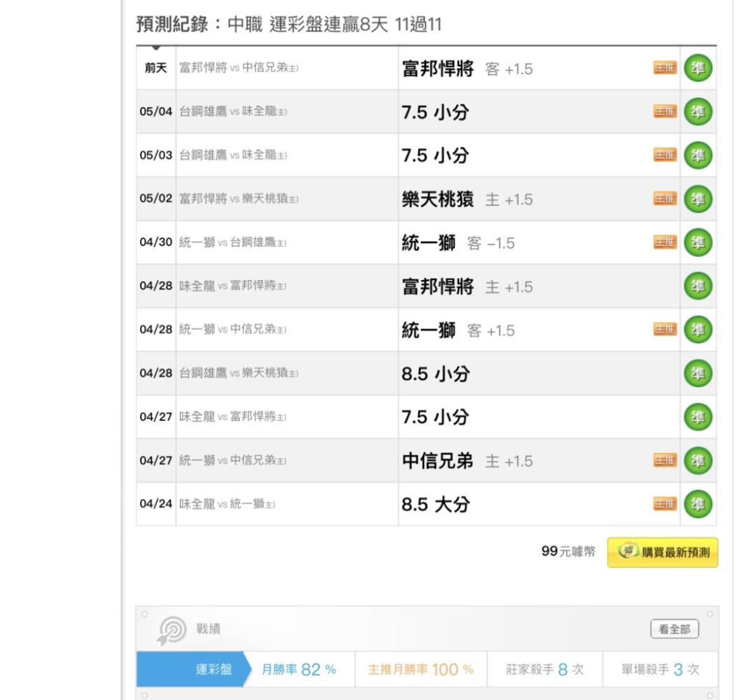Image resolution: width=741 pixels, height=700 pixels.
Task: Click matchup 富邦悍將 vs 樂天桃猿
Action: [x=239, y=199]
